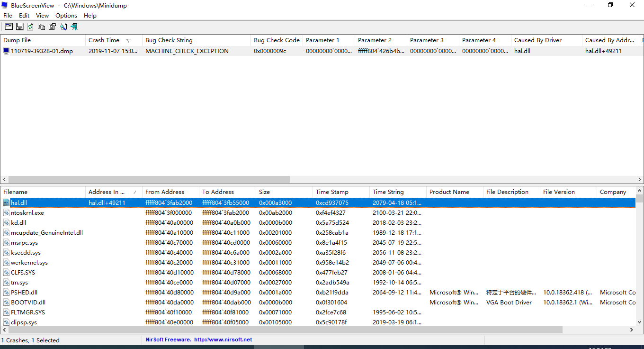644x349 pixels.
Task: Sort drivers by Time Stamp header
Action: [x=341, y=192]
